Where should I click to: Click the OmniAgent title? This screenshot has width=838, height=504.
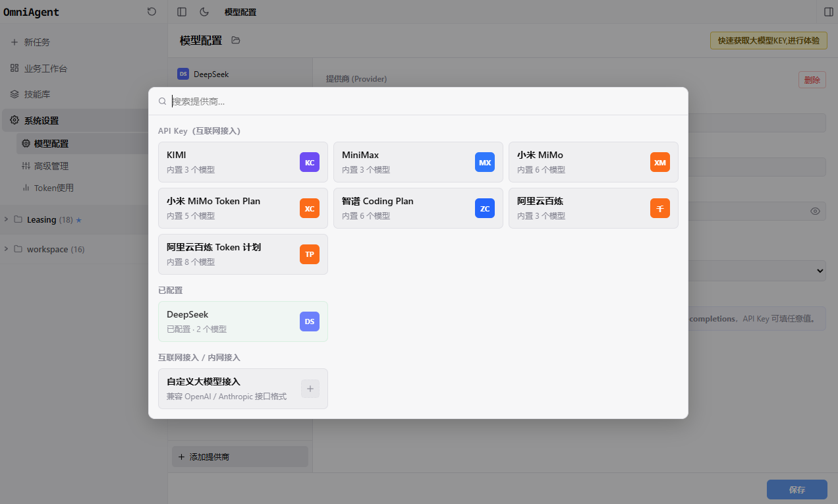pos(32,12)
